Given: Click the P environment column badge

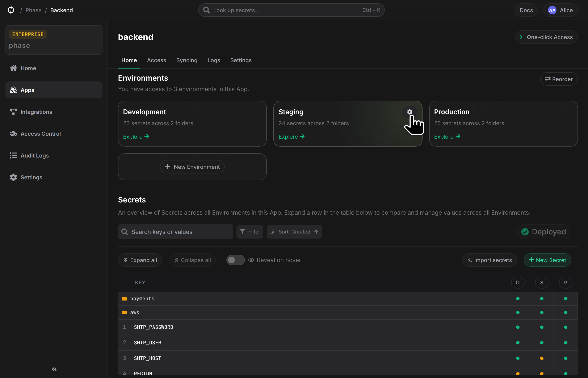Looking at the screenshot, I should pos(566,282).
